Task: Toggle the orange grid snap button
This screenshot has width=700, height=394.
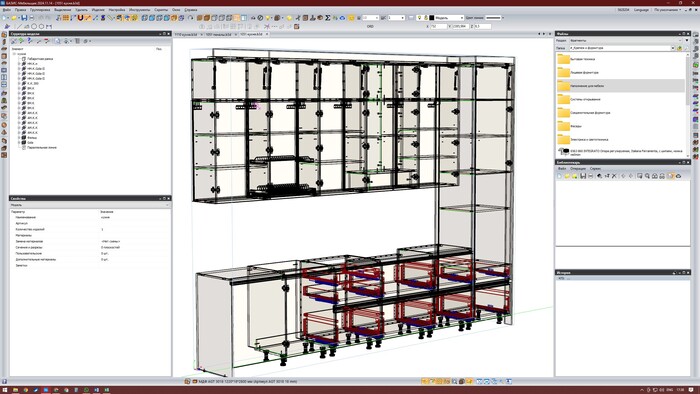Action: [66, 18]
